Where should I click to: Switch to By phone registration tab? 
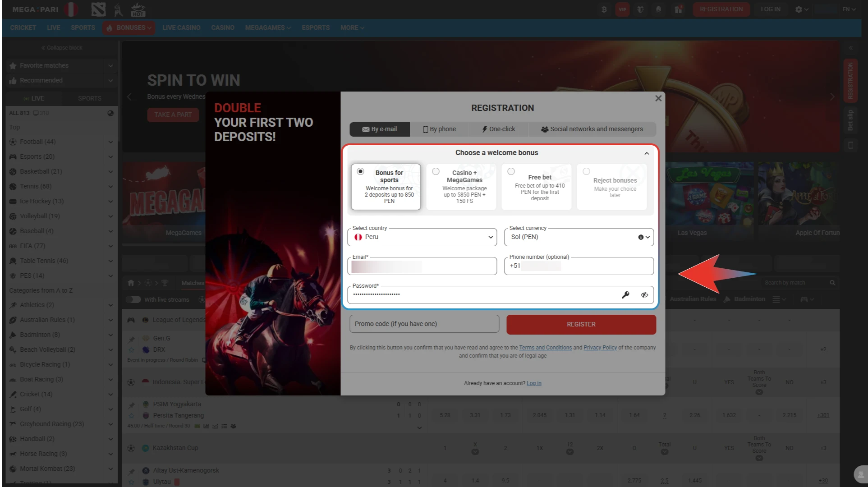pos(439,129)
